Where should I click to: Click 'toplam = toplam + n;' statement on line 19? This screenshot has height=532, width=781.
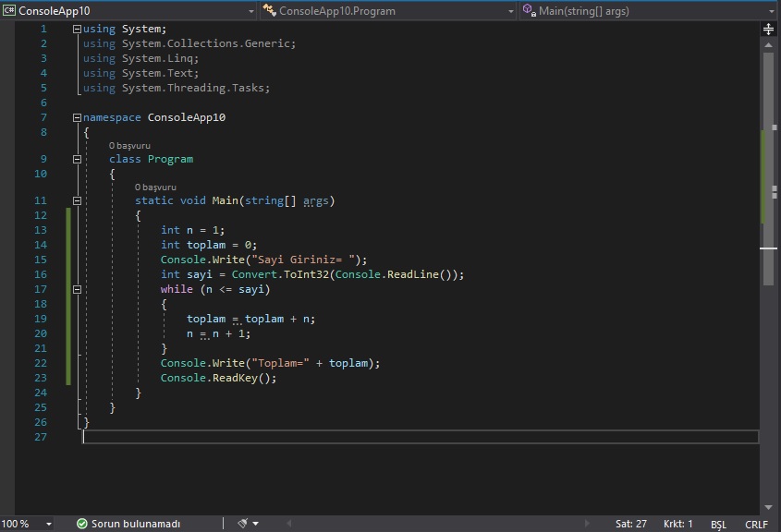point(250,319)
